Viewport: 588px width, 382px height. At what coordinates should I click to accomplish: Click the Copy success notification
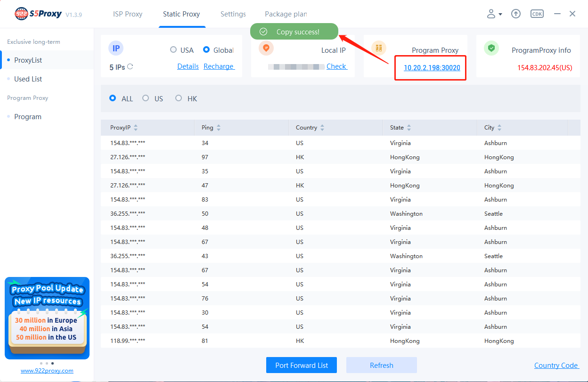tap(294, 32)
